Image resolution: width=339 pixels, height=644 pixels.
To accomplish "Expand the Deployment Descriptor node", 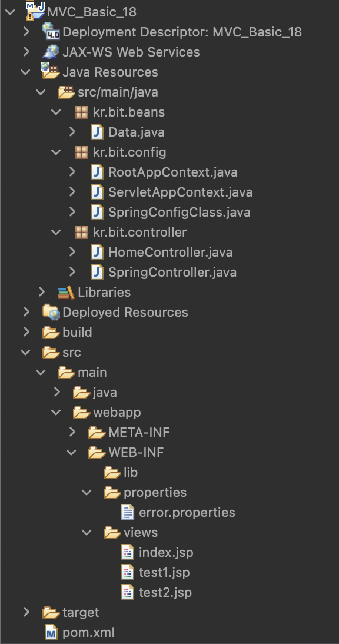I will pos(26,32).
